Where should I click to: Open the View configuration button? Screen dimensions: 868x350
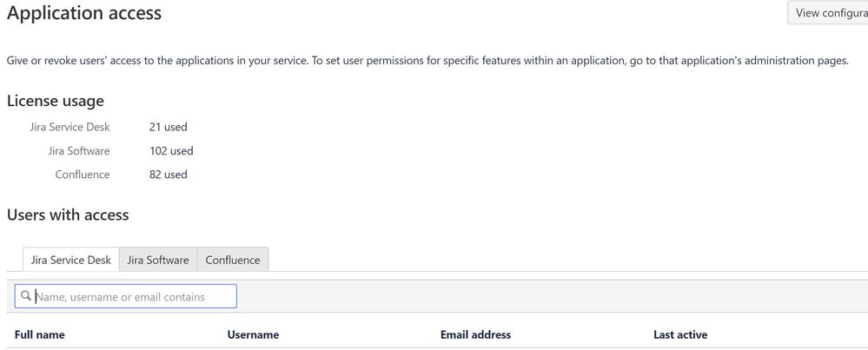tap(827, 13)
